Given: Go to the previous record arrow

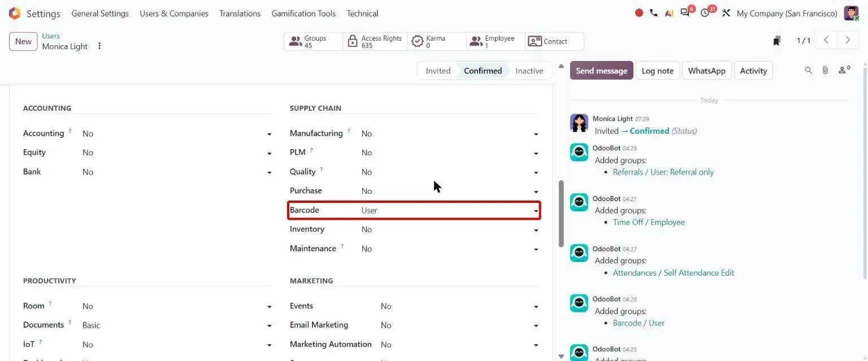Looking at the screenshot, I should [x=826, y=40].
